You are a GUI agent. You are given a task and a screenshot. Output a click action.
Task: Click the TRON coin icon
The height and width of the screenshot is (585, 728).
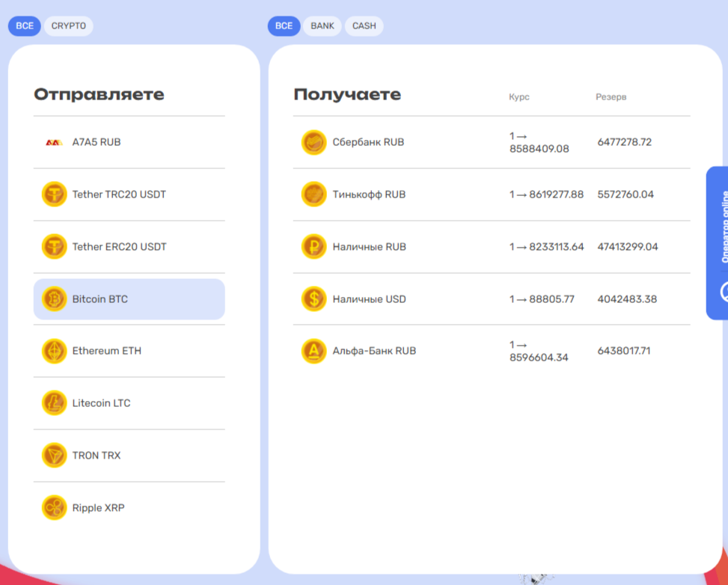[55, 456]
